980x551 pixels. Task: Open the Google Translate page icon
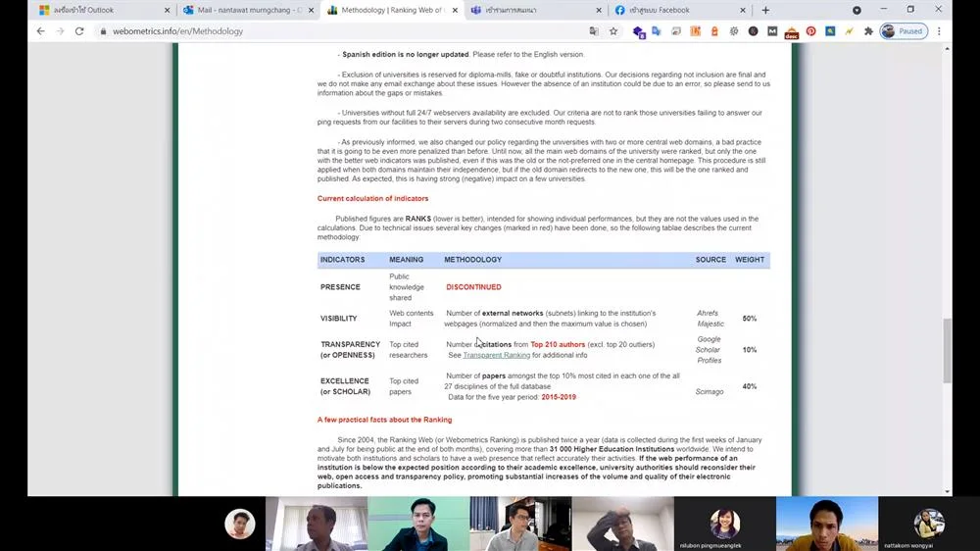(594, 31)
